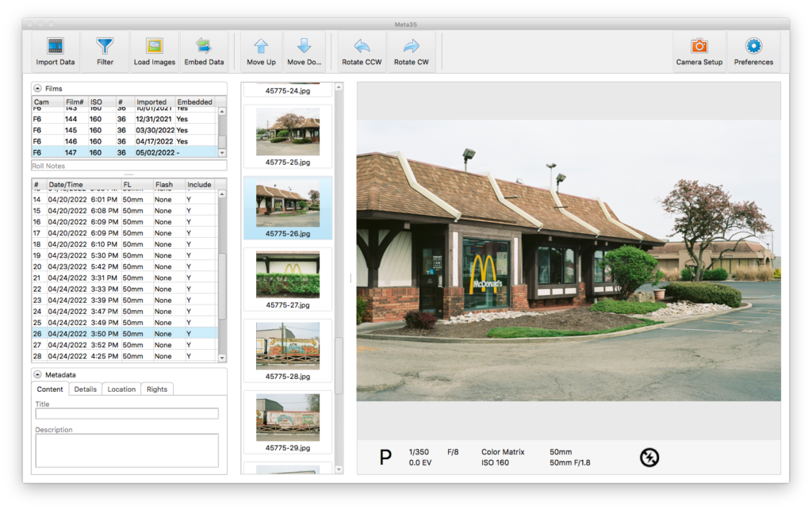812x510 pixels.
Task: Click into the Description text box
Action: (127, 451)
